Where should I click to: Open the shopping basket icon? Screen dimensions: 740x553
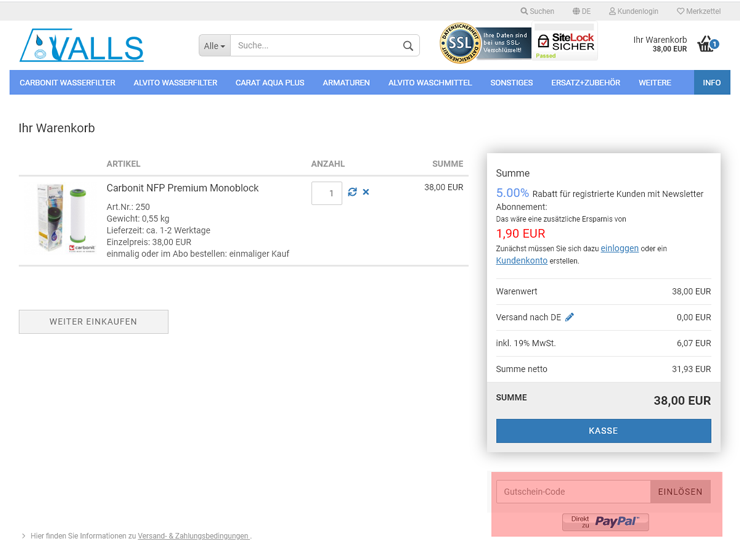tap(707, 44)
